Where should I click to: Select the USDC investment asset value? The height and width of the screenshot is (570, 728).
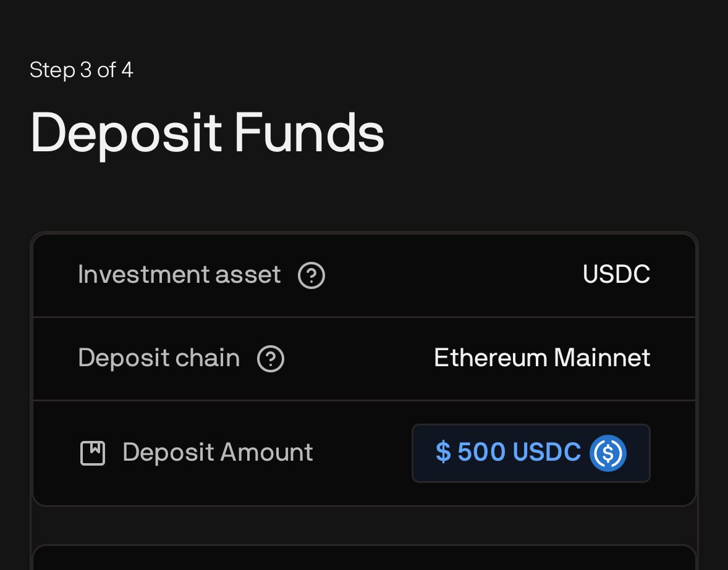coord(616,275)
